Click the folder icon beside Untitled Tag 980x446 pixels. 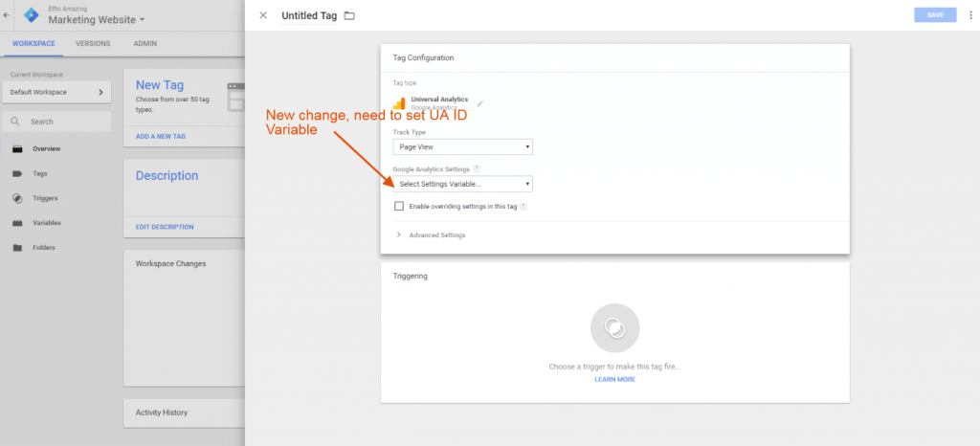coord(349,15)
